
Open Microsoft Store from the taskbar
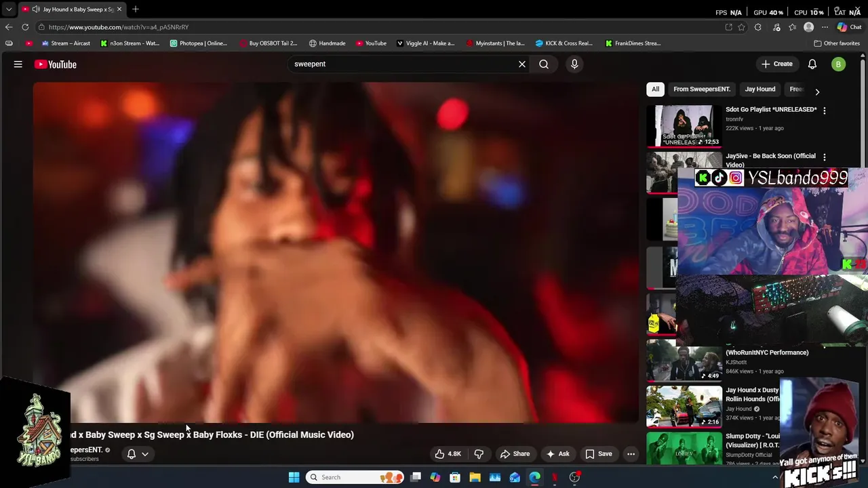(x=455, y=477)
